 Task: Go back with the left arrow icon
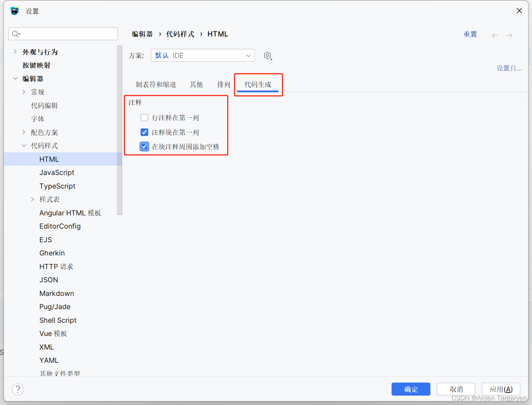click(495, 35)
